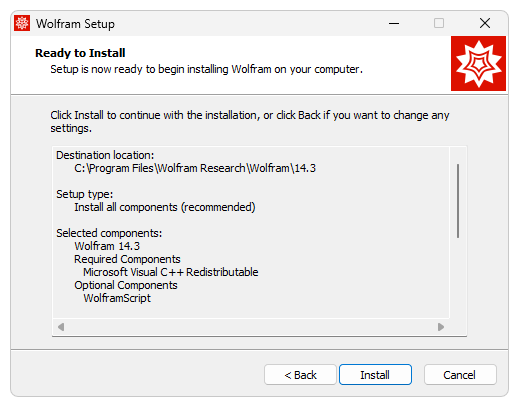
Task: Click the vertical scrollbar thumb in summary box
Action: [458, 201]
